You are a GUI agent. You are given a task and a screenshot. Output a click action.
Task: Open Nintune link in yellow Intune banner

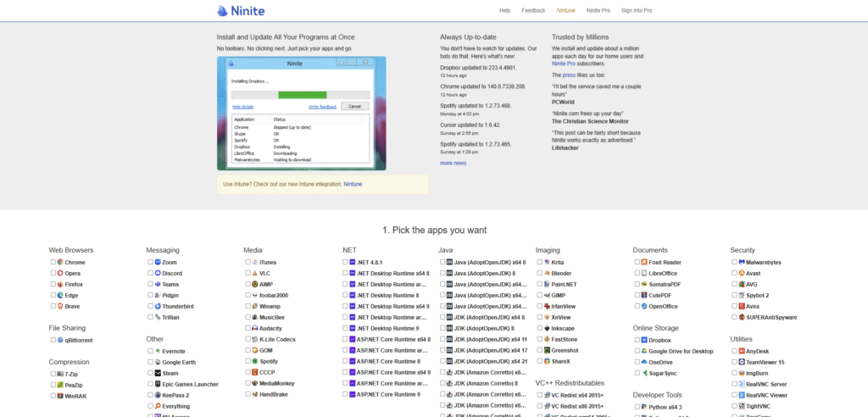tap(353, 184)
